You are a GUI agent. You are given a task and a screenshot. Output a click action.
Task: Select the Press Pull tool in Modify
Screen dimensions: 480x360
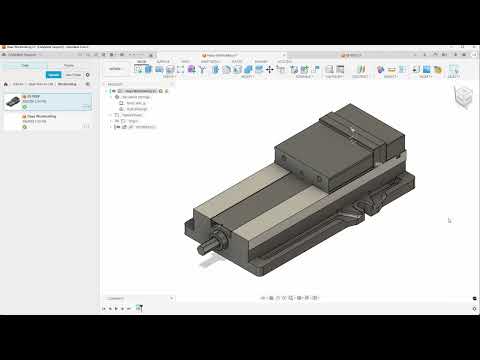216,69
